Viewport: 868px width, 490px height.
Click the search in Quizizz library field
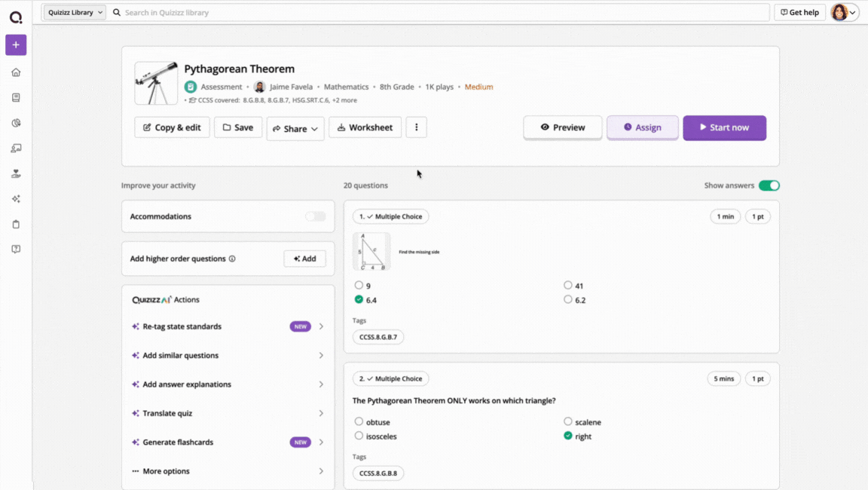coord(440,12)
